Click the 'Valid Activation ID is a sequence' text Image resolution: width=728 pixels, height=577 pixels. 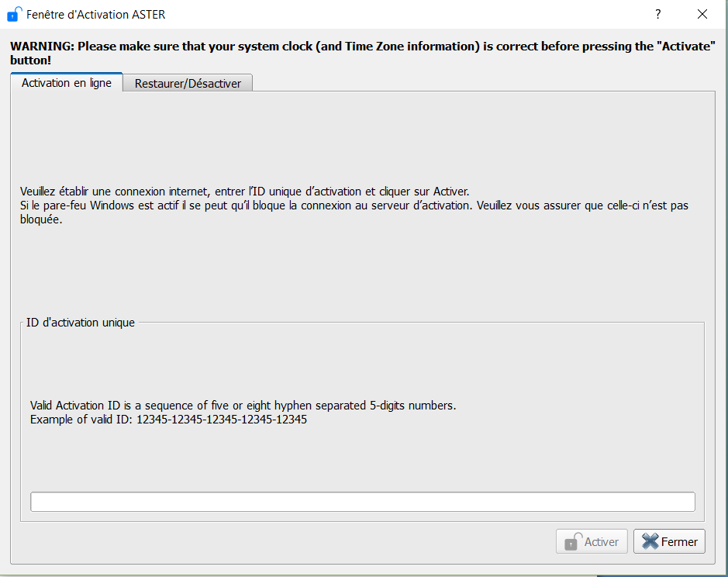(x=243, y=406)
